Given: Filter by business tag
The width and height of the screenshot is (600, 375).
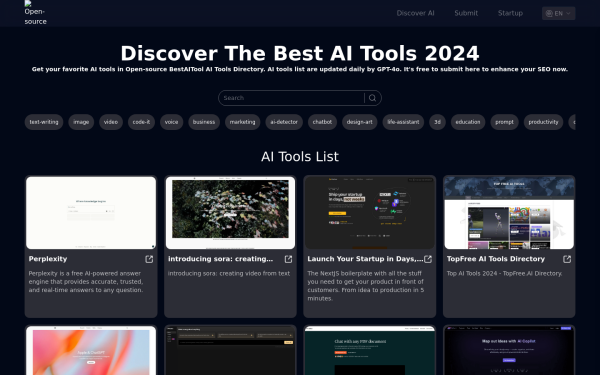Looking at the screenshot, I should (204, 122).
